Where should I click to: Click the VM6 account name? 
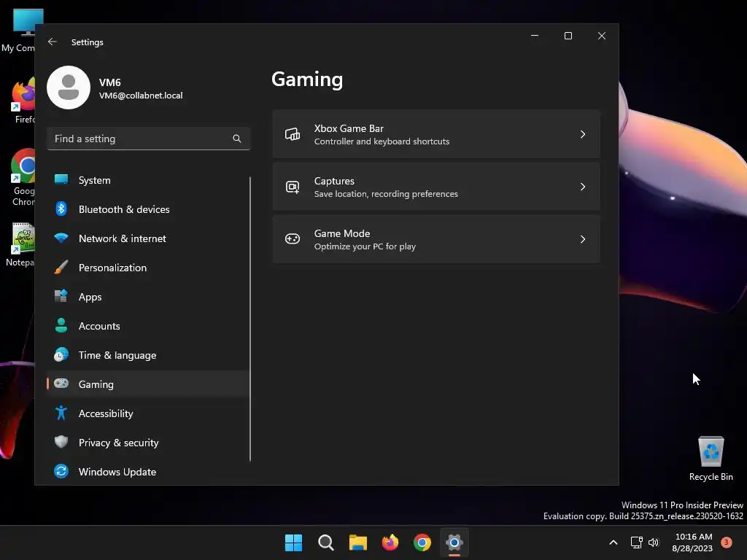110,82
